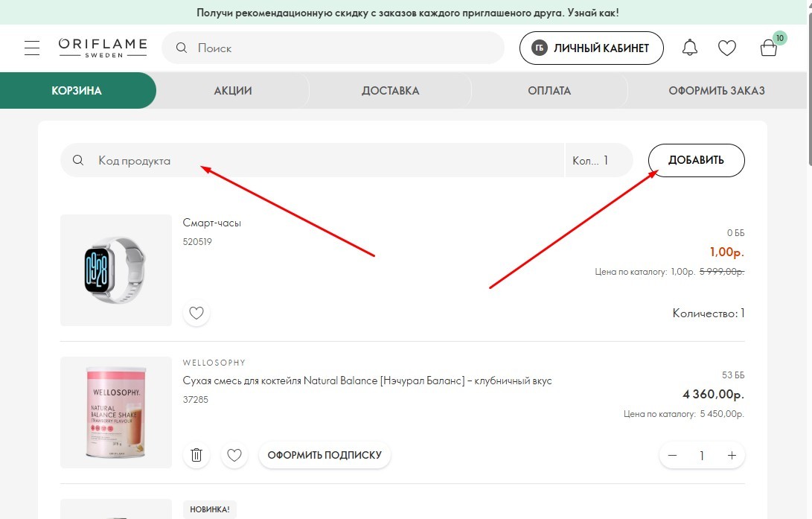
Task: Click the 0 ББ points label
Action: (735, 232)
